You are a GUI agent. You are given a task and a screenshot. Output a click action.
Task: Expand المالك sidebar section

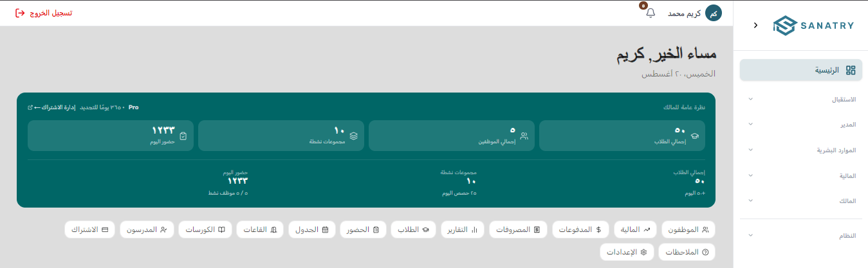[x=800, y=201]
